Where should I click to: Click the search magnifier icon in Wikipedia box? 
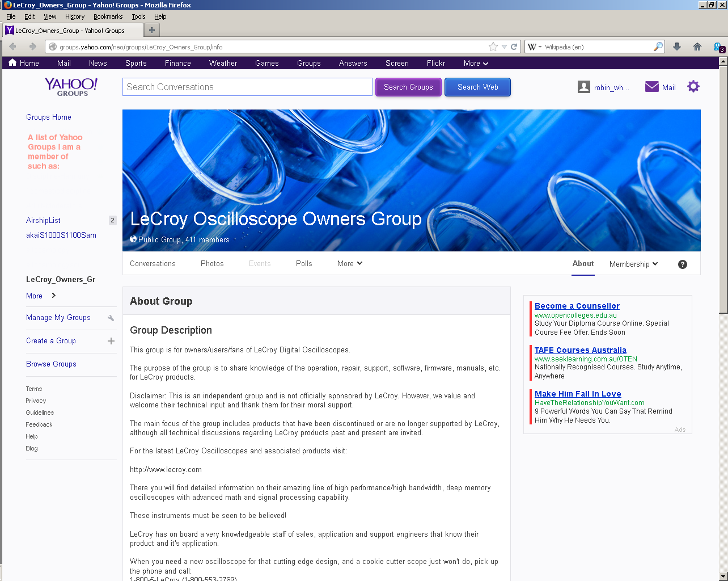click(658, 47)
